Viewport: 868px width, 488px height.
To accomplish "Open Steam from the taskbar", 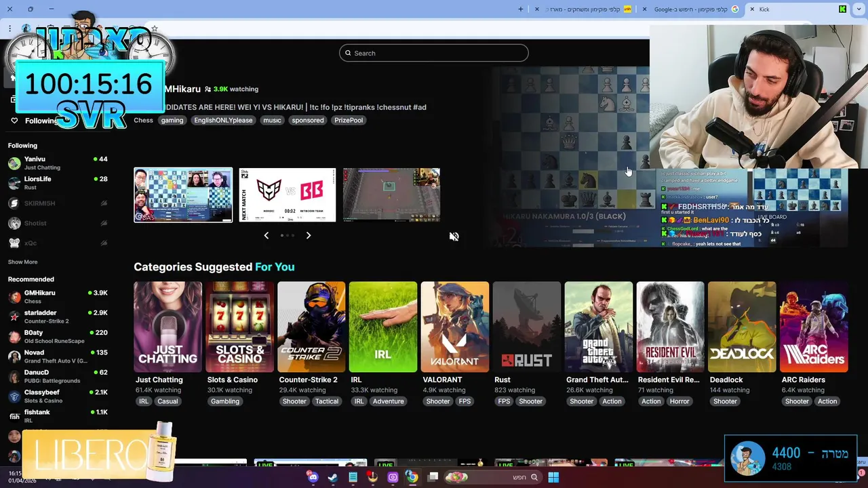I will pos(332,477).
